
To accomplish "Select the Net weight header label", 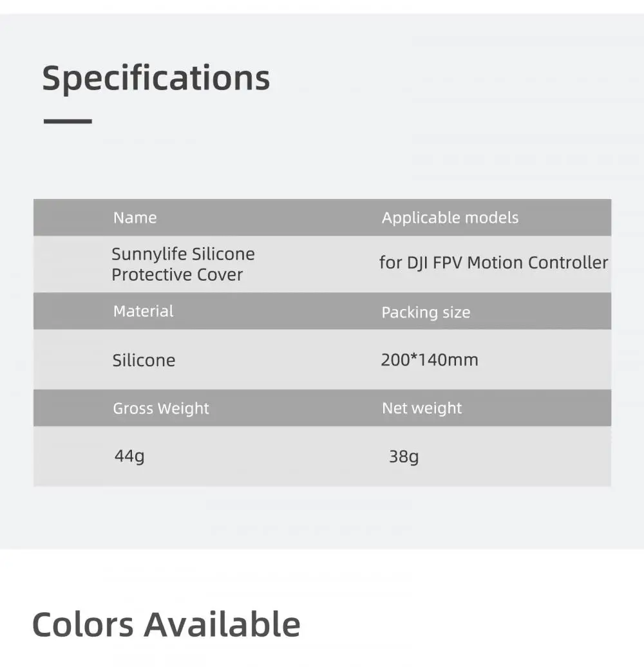I will point(422,408).
